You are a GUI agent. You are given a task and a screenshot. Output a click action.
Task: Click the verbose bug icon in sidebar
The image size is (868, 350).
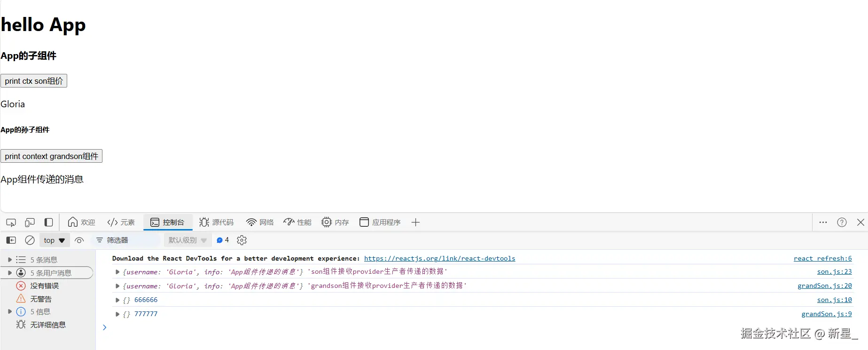[x=21, y=325]
